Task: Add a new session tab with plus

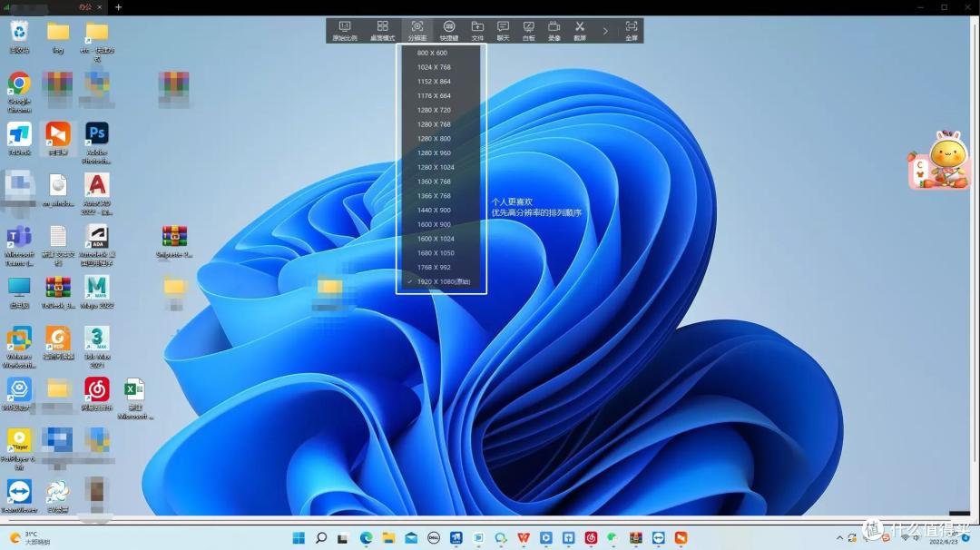Action: [x=118, y=7]
